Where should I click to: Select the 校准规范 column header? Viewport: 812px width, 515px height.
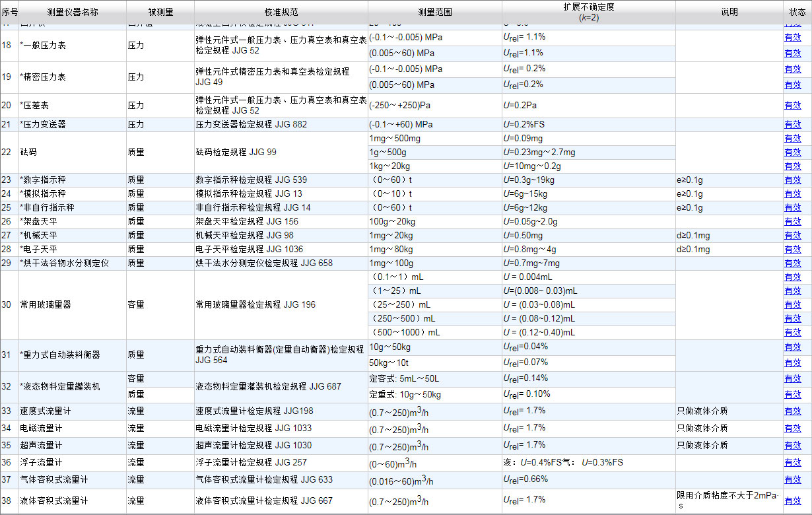coord(281,12)
